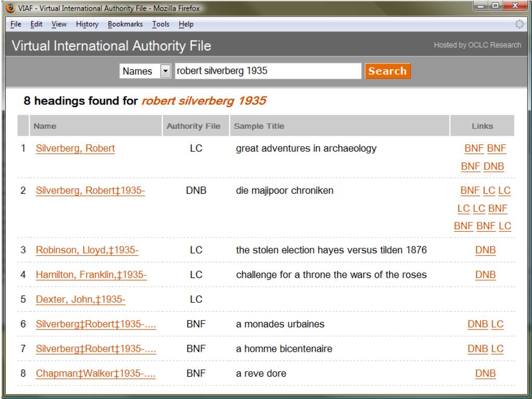Screen dimensions: 532x399
Task: Click sample title 'the stolen election hayes versus tilden 1876'
Action: click(x=331, y=250)
